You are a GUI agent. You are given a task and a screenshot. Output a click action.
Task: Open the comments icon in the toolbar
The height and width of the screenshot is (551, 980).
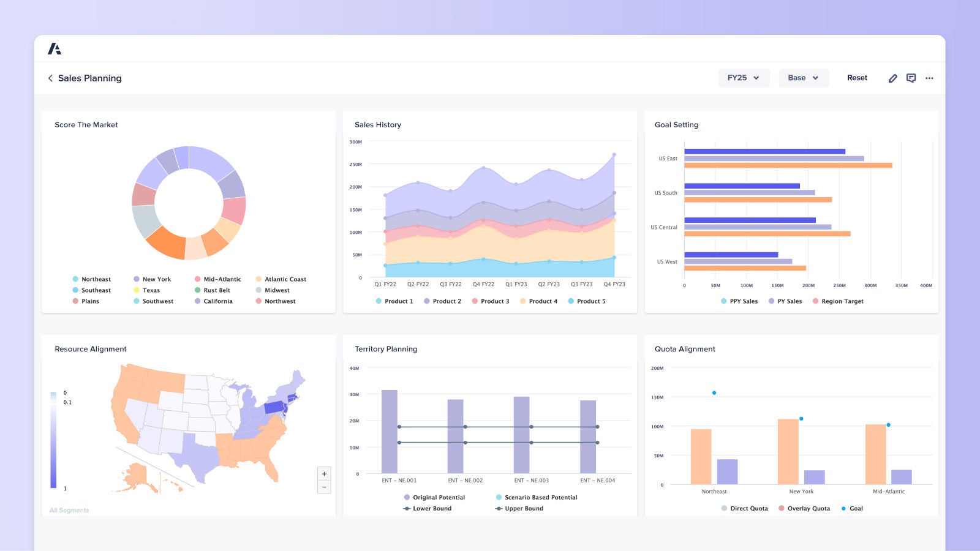[911, 78]
